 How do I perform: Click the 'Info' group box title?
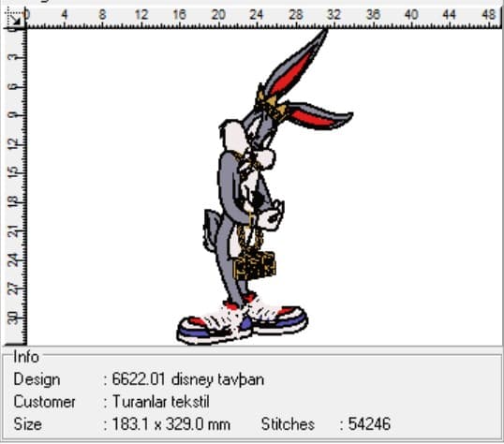[26, 357]
